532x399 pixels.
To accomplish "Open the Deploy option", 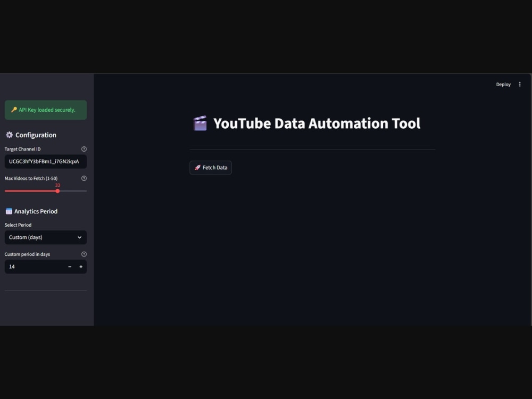I will coord(503,85).
